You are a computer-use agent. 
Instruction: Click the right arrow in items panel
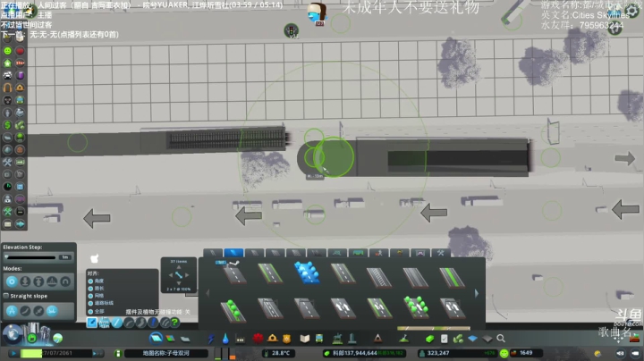pyautogui.click(x=187, y=275)
